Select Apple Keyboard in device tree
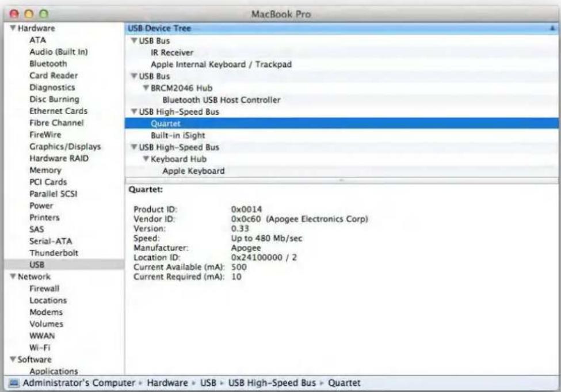This screenshot has height=392, width=561. pyautogui.click(x=193, y=170)
